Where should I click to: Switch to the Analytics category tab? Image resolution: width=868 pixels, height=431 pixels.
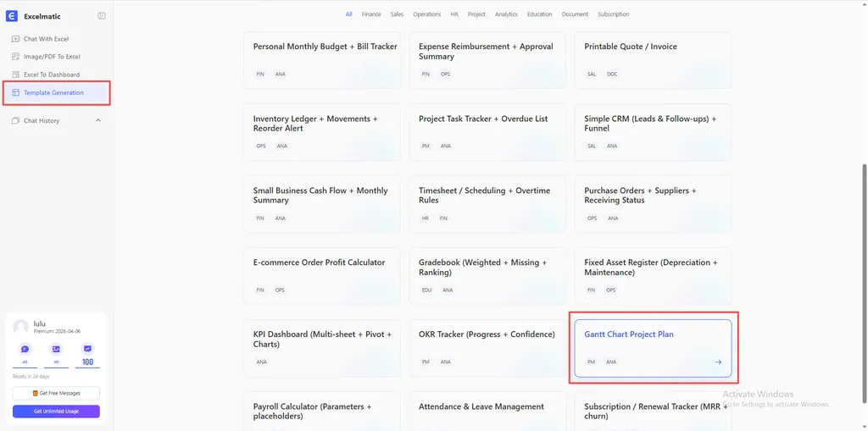(x=506, y=14)
